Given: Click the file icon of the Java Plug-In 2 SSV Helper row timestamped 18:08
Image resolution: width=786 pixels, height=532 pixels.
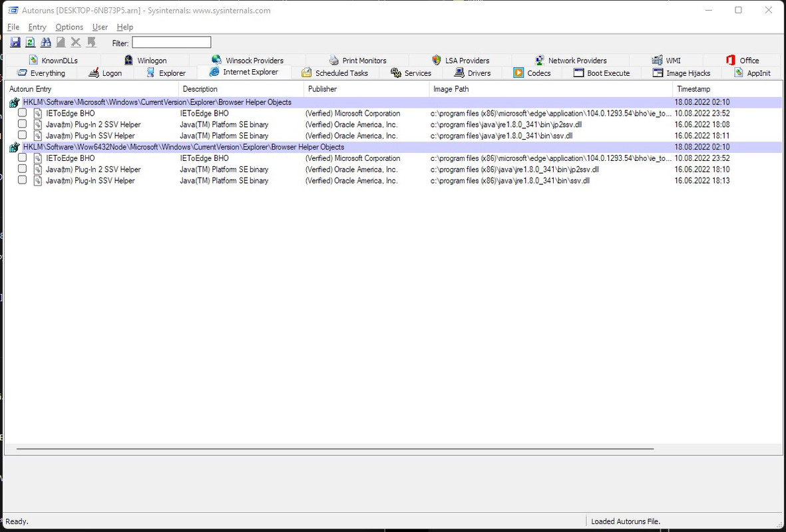Looking at the screenshot, I should tap(37, 125).
